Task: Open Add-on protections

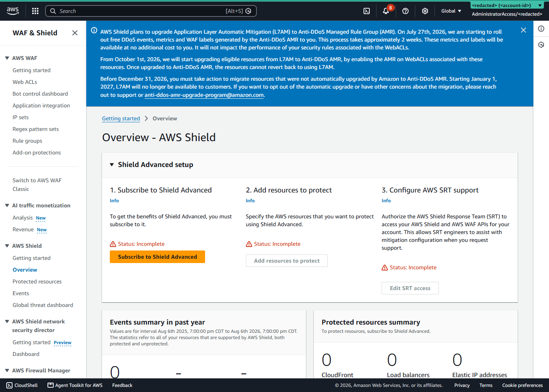Action: click(x=36, y=152)
